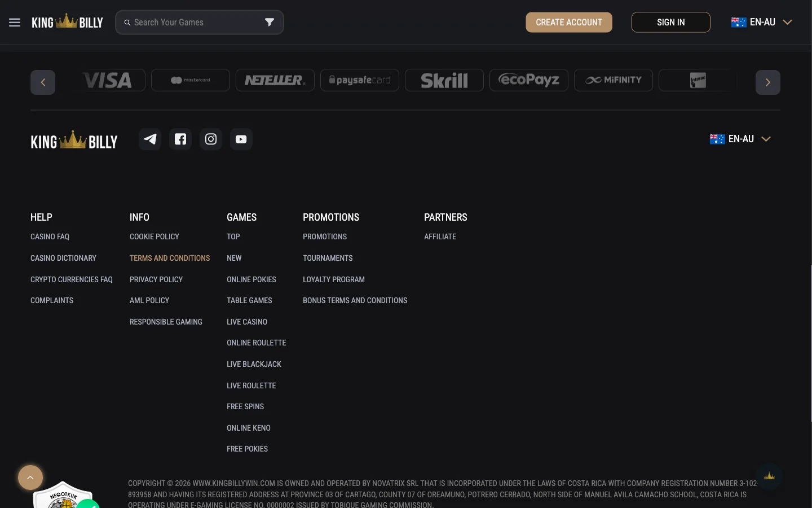Open the Live Roulette link
Viewport: 812px width, 508px height.
251,386
